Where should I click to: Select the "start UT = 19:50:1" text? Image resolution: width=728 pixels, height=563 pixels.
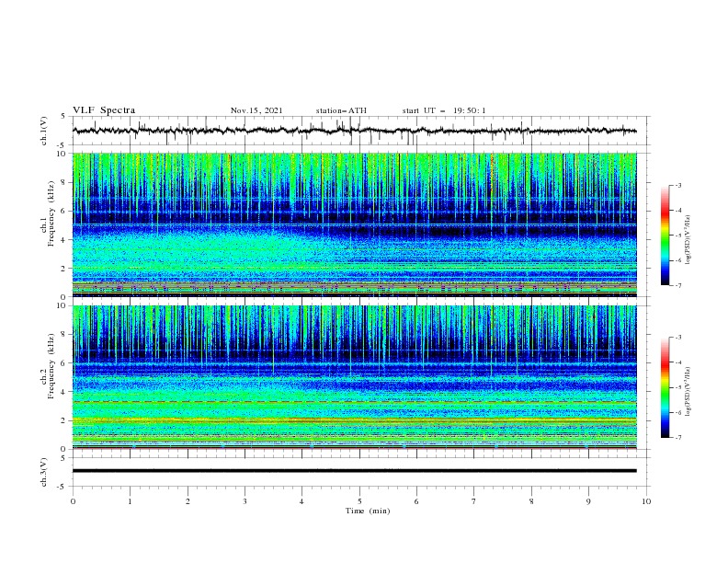point(444,110)
